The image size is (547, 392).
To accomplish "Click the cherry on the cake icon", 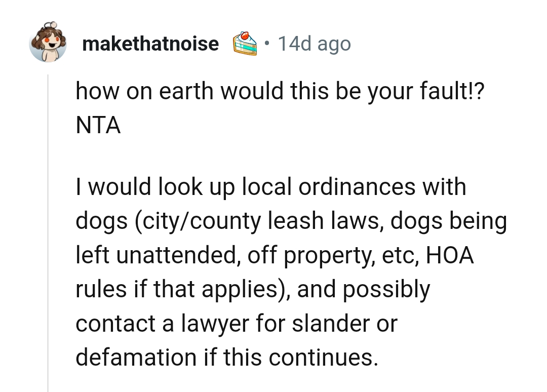I will [245, 36].
